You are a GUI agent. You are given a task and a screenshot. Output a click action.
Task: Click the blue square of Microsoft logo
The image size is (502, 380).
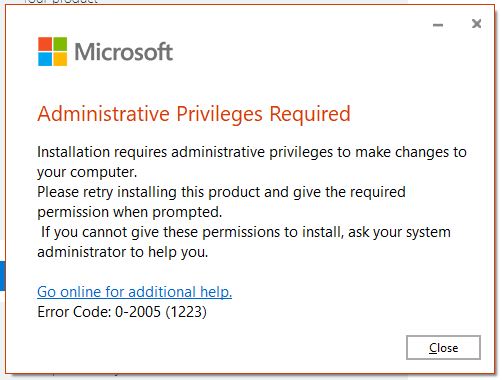(45, 59)
